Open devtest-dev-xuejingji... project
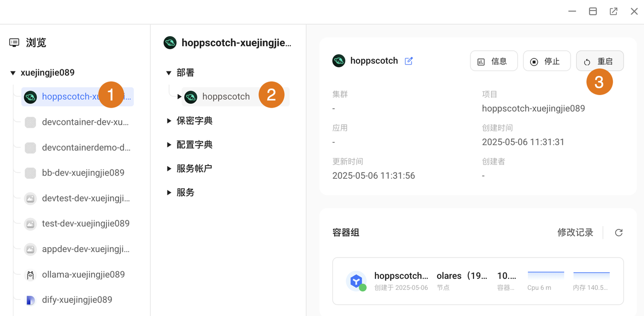The height and width of the screenshot is (316, 644). pos(86,198)
